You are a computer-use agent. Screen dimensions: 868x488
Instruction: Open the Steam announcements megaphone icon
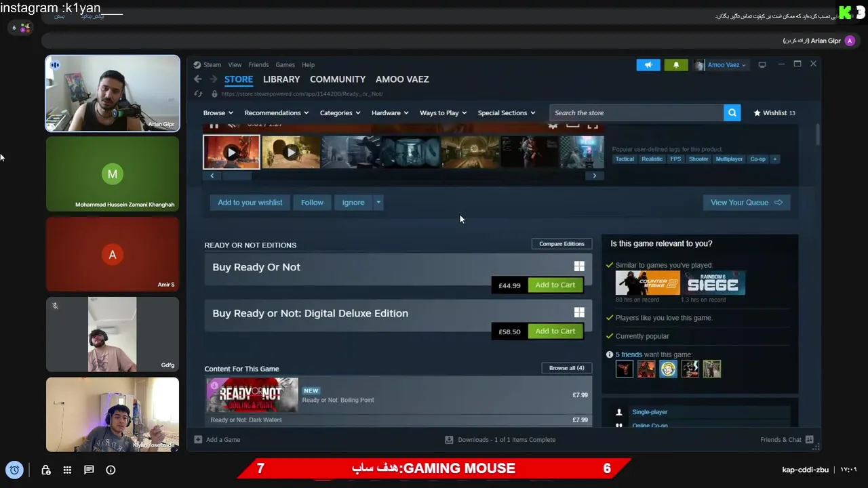pos(648,65)
